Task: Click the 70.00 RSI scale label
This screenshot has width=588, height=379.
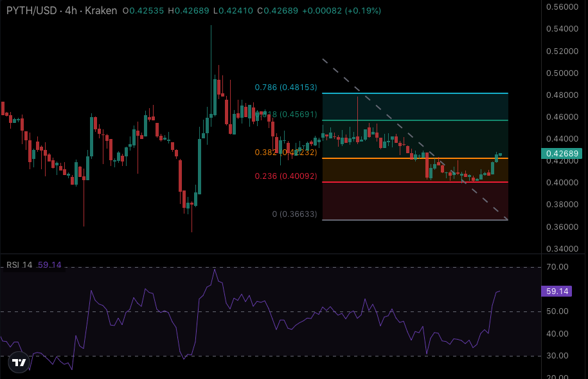Action: point(557,267)
